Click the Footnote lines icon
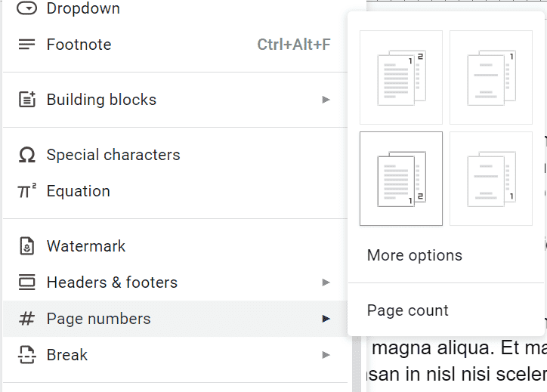547x392 pixels. tap(26, 45)
